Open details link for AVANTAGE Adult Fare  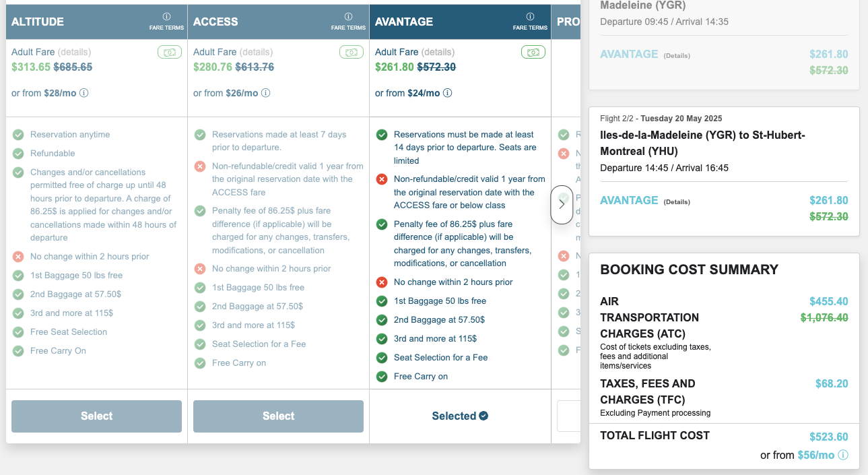click(438, 52)
